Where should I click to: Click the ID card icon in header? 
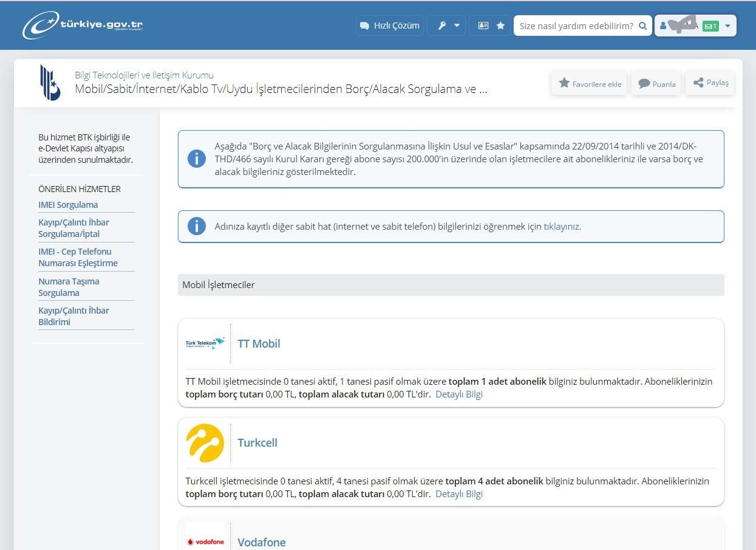(x=483, y=26)
